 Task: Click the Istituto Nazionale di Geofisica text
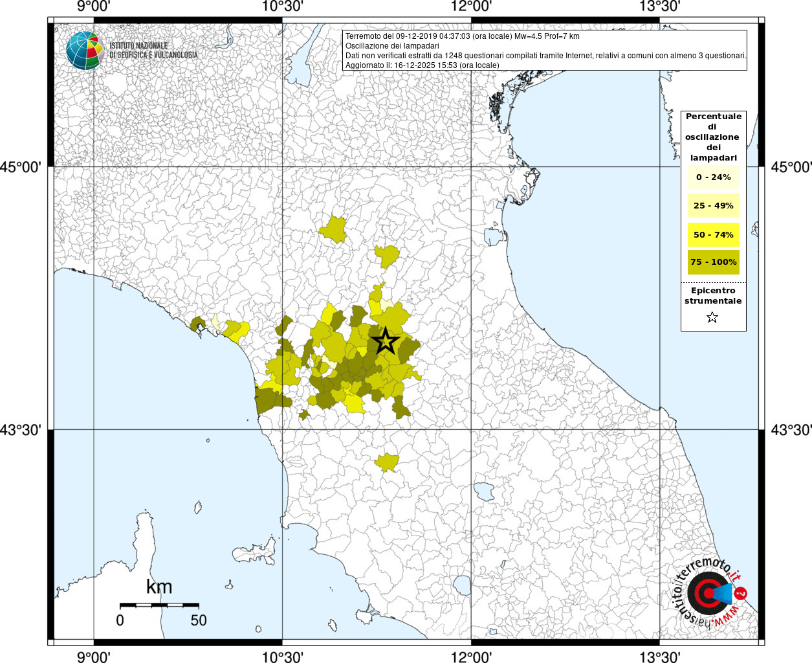point(153,51)
